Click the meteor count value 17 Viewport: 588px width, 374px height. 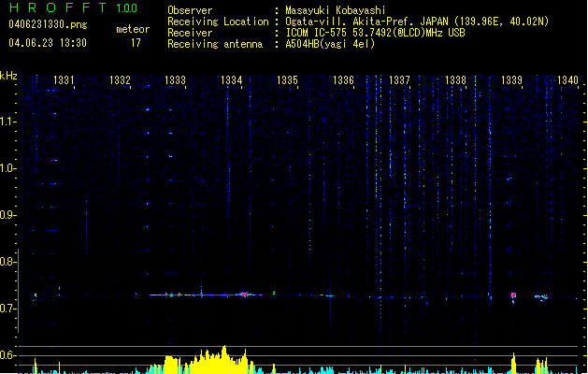[136, 43]
